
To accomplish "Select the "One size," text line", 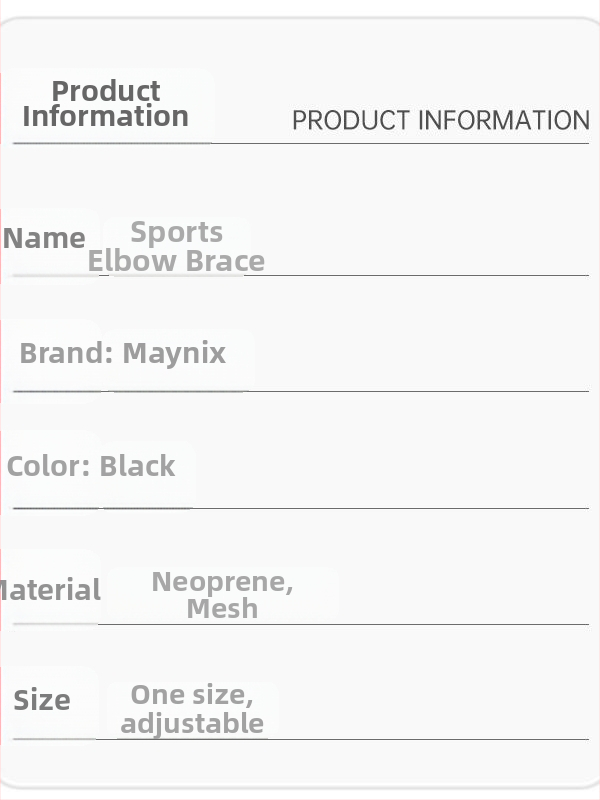I will [192, 695].
